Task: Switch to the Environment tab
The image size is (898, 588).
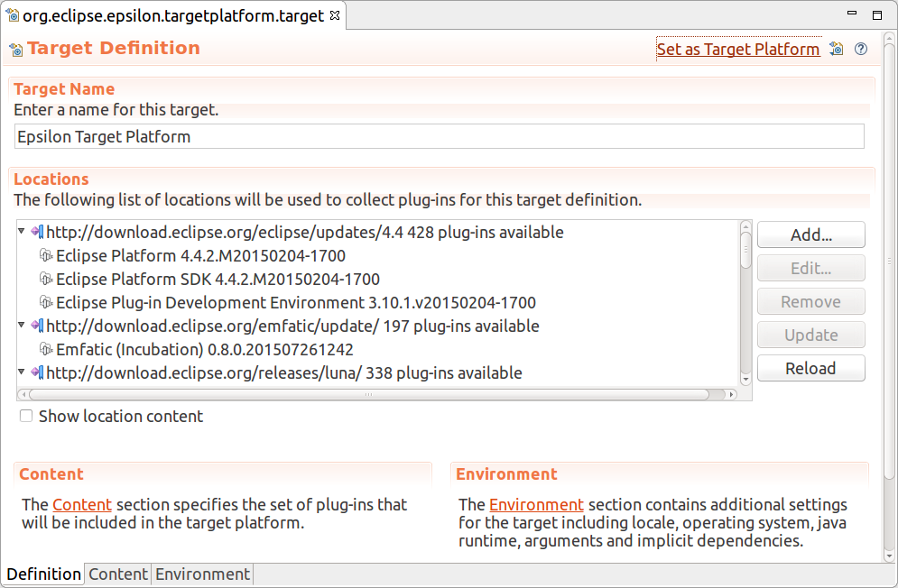Action: (202, 574)
